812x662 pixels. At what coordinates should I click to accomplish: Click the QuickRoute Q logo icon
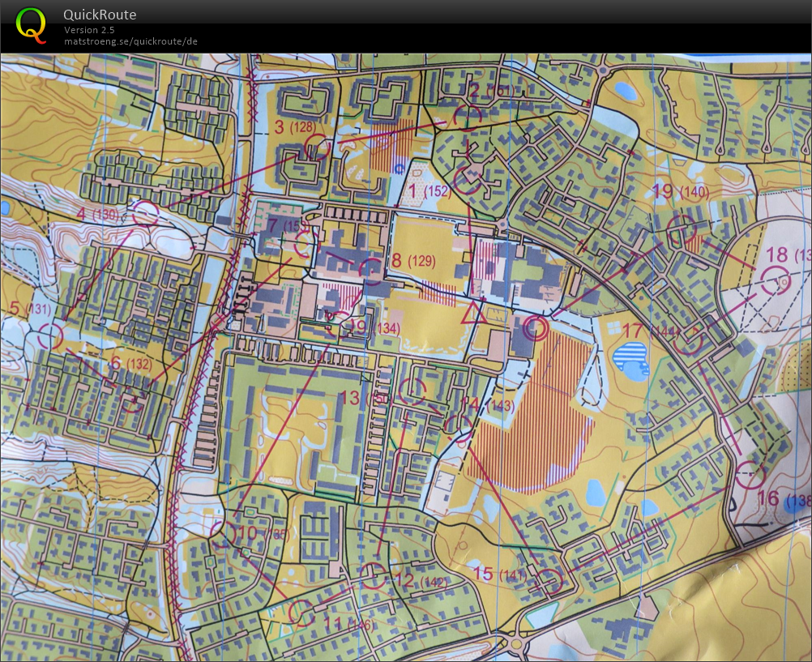coord(32,24)
